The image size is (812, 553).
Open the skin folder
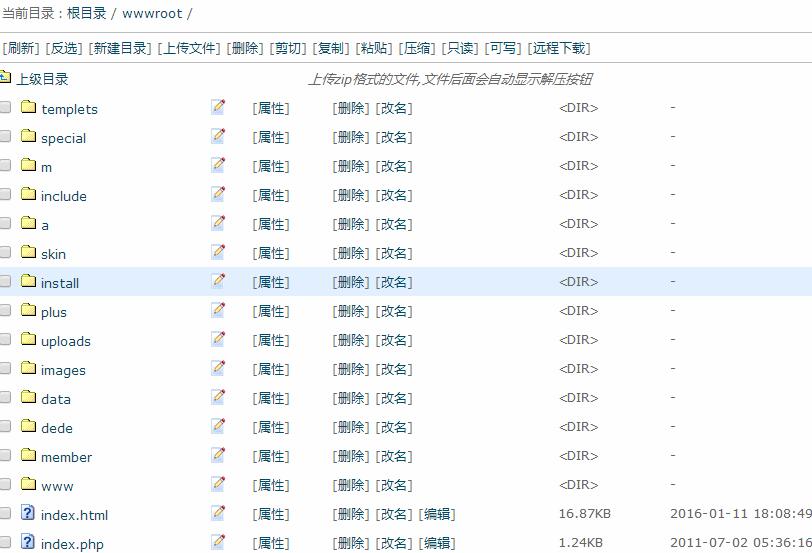(x=53, y=254)
